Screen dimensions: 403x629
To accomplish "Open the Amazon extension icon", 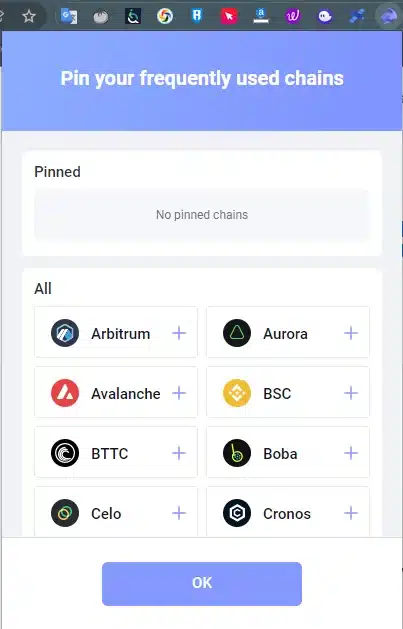I will point(261,16).
